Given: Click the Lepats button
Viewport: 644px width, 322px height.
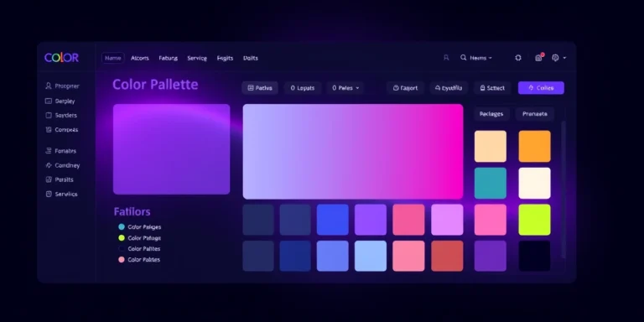Looking at the screenshot, I should click(x=302, y=88).
